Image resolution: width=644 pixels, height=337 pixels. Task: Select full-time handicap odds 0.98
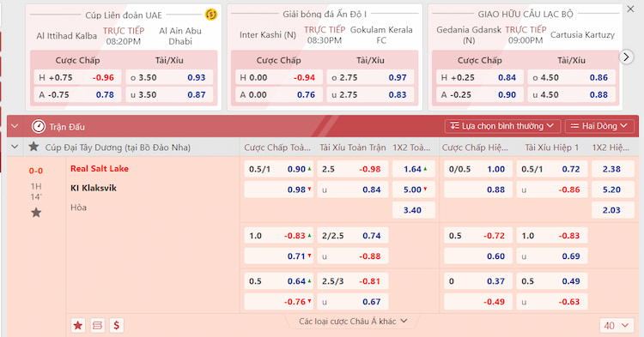279,190
